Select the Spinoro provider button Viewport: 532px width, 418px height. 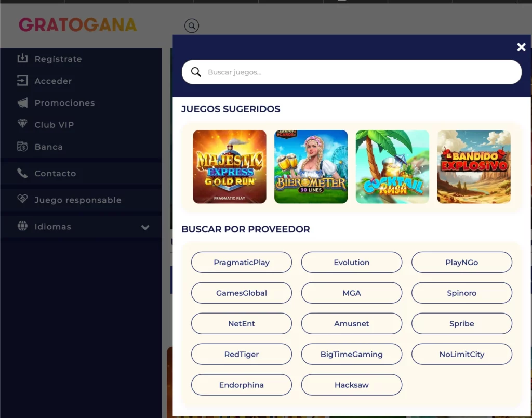(x=461, y=293)
